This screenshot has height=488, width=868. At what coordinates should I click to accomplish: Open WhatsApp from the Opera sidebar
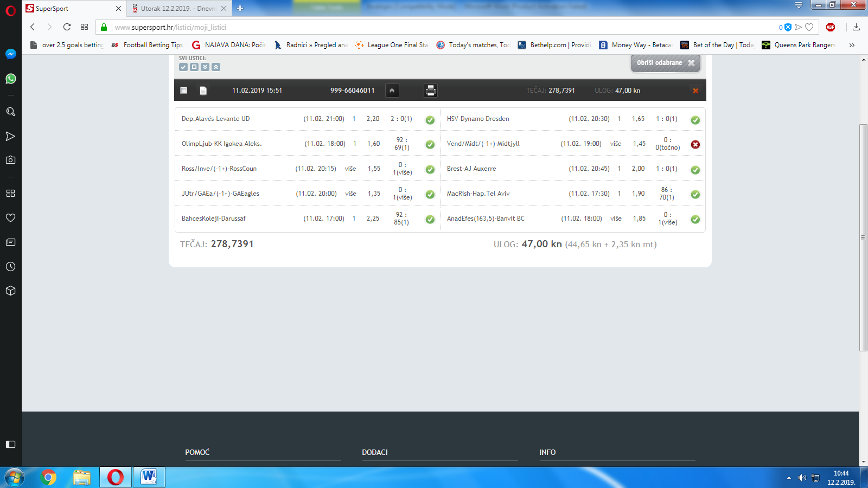click(x=10, y=79)
